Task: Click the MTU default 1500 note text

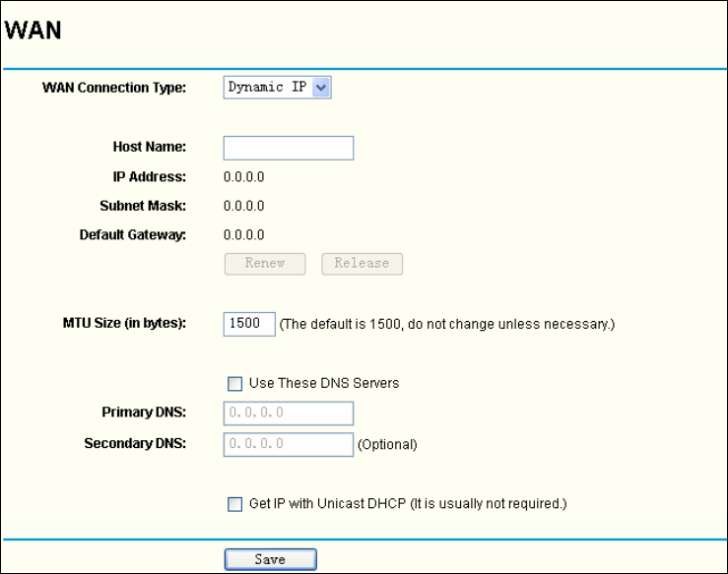Action: click(447, 324)
